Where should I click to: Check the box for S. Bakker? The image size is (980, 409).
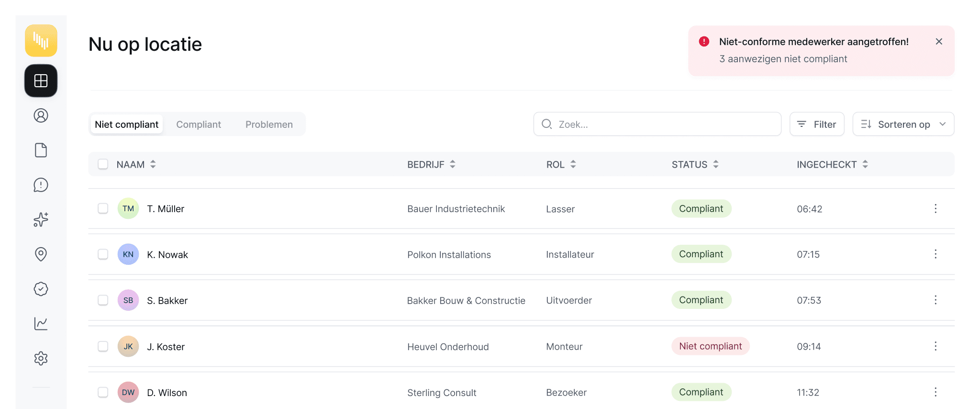point(103,300)
